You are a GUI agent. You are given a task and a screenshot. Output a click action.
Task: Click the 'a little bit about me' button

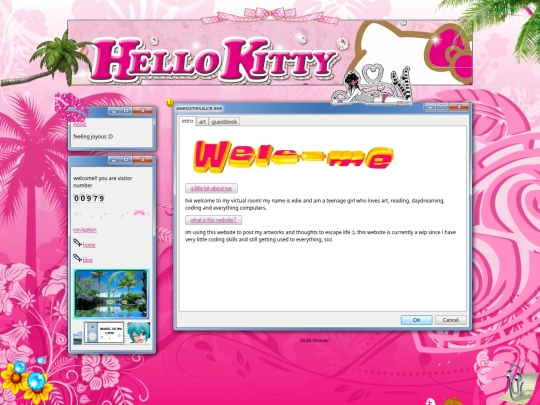[x=211, y=188]
